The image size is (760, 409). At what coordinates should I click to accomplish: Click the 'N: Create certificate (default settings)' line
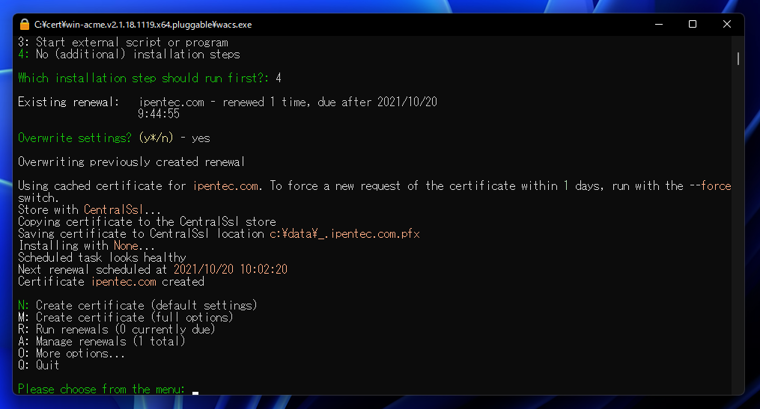point(137,305)
